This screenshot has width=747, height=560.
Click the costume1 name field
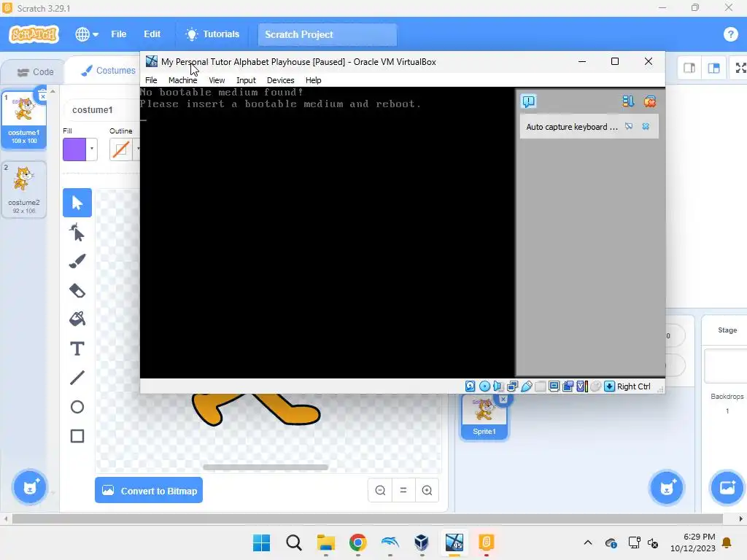click(101, 110)
